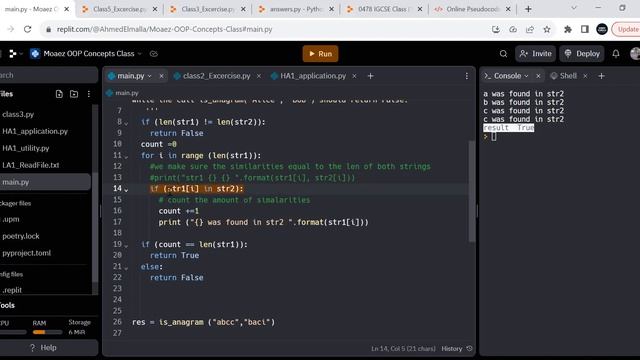Open browser tab search chevron
The image size is (640, 360).
[573, 8]
